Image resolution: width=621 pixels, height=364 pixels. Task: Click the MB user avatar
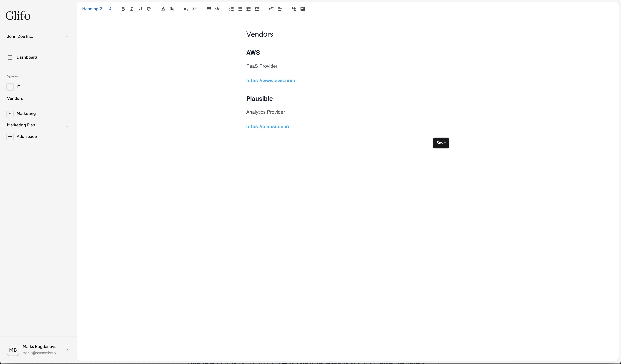pyautogui.click(x=13, y=350)
